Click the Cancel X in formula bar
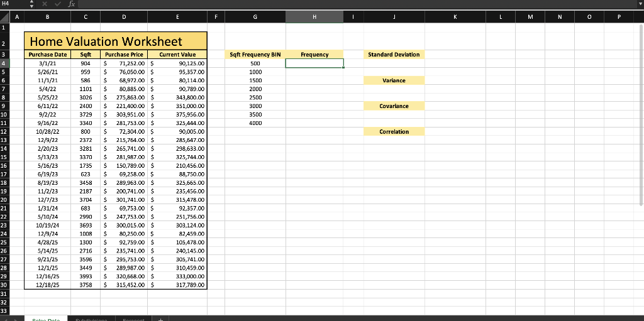This screenshot has height=321, width=644. (x=45, y=4)
